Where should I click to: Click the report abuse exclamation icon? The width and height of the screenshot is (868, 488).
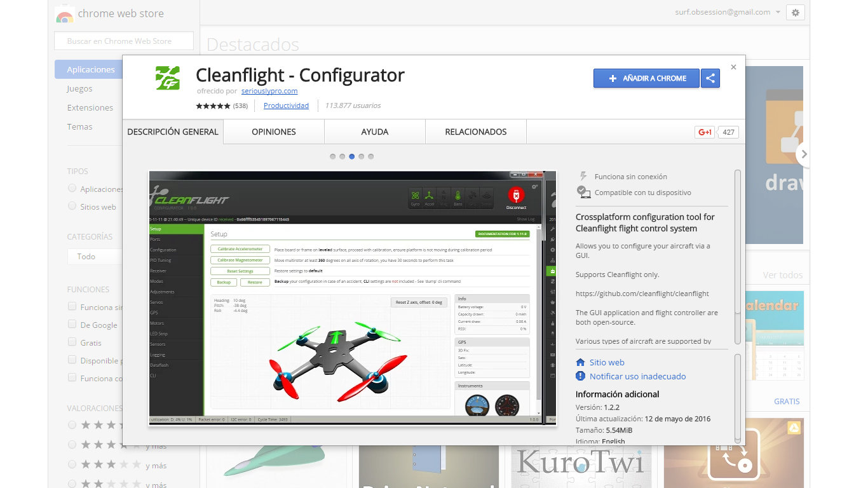(580, 376)
